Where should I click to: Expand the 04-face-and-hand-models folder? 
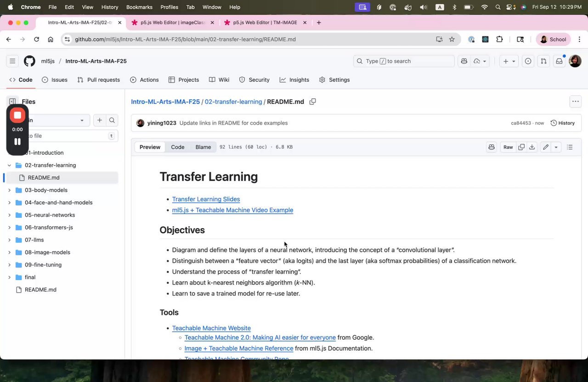tap(9, 203)
